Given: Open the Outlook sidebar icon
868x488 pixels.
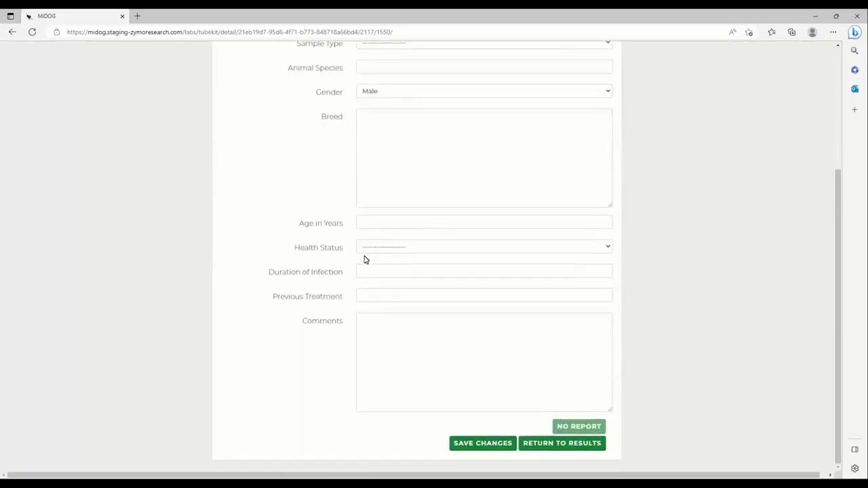Looking at the screenshot, I should [x=854, y=89].
